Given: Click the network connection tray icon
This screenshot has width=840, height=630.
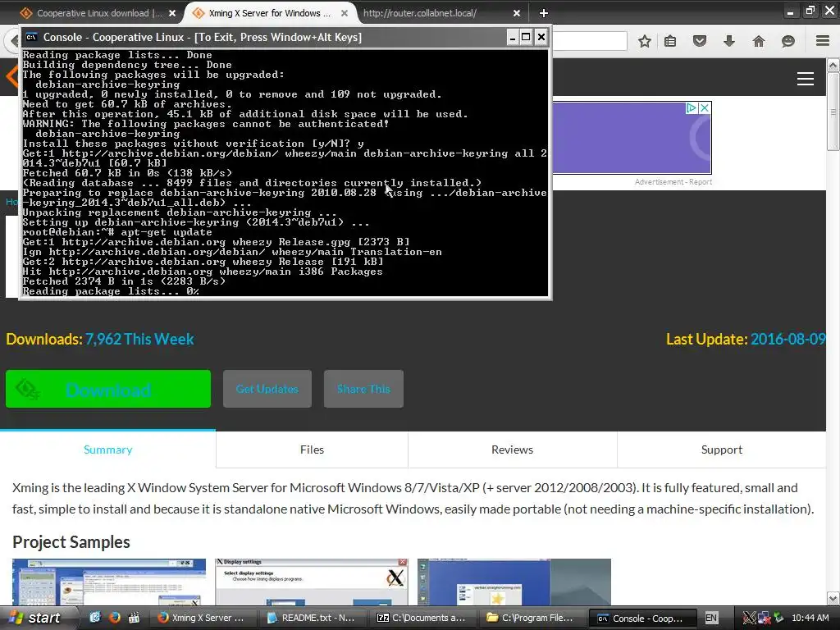Looking at the screenshot, I should 764,619.
